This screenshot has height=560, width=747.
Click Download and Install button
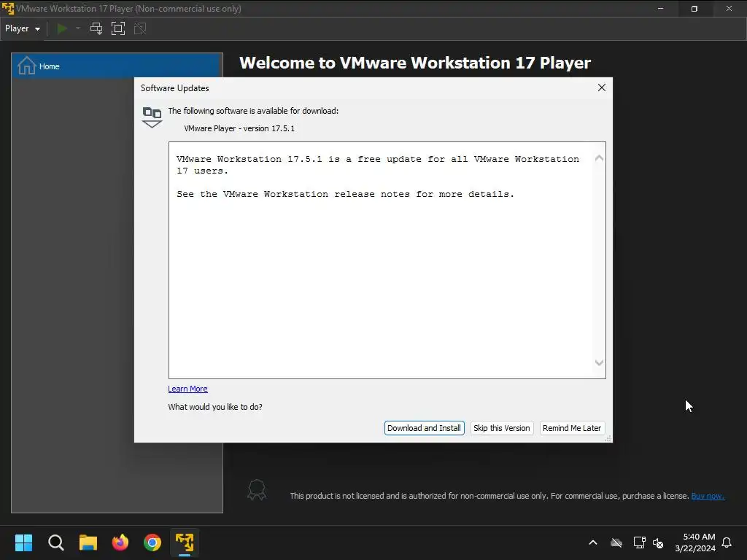(x=424, y=428)
